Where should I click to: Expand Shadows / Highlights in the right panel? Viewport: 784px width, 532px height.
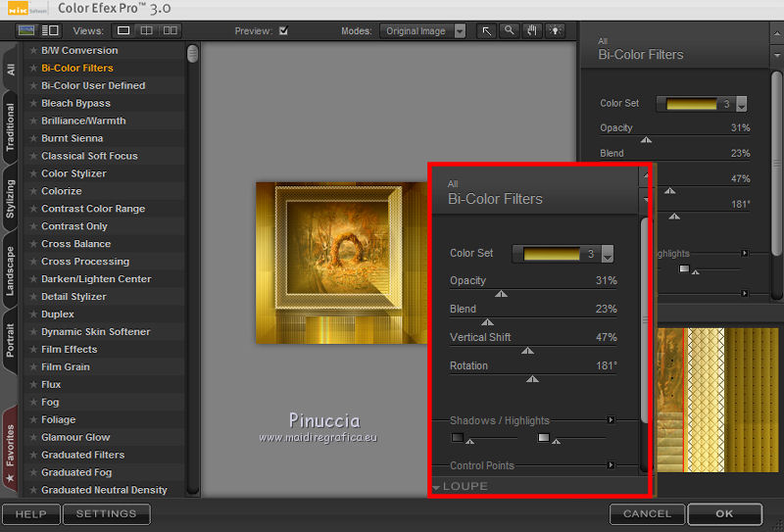tap(745, 254)
